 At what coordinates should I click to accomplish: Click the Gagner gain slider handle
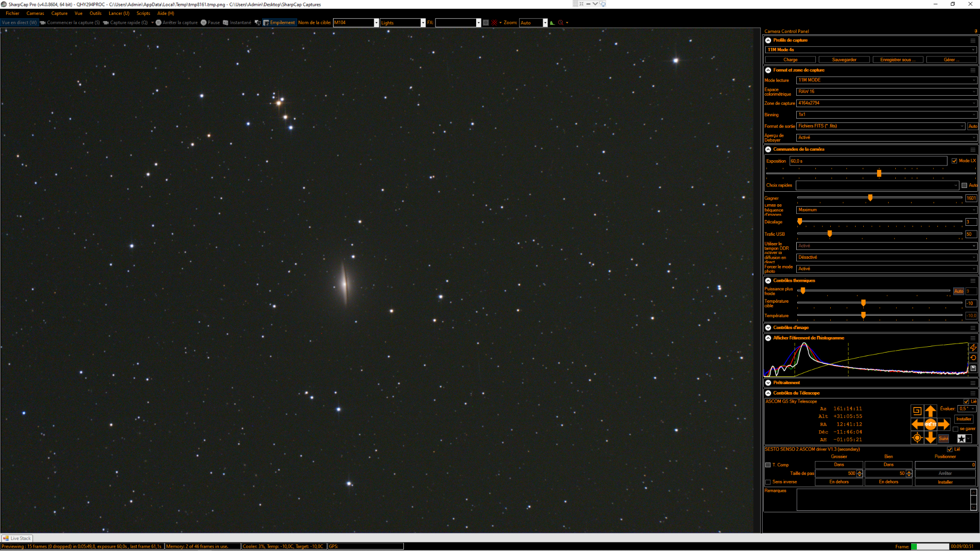point(870,198)
